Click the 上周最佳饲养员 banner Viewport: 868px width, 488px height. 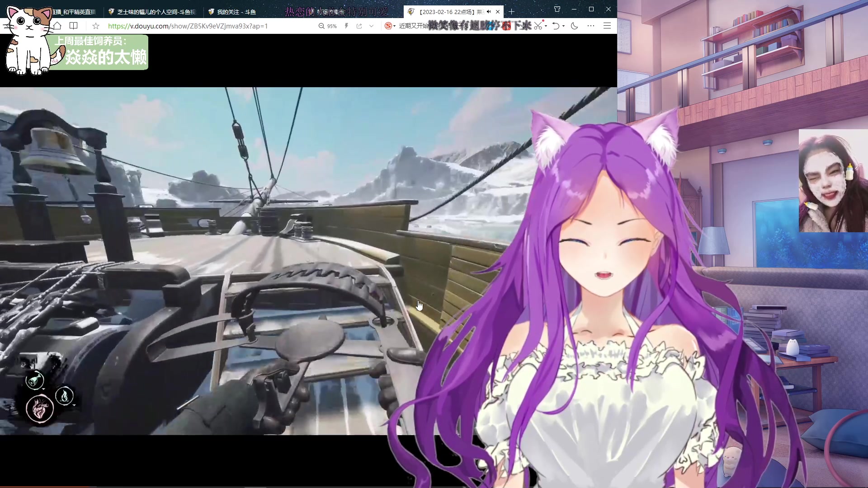[x=100, y=52]
